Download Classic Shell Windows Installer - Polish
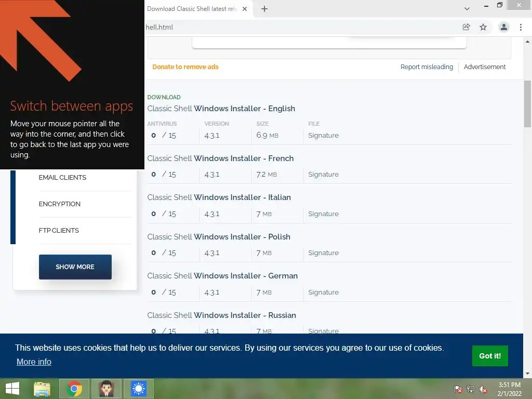The height and width of the screenshot is (399, 532). click(x=219, y=237)
